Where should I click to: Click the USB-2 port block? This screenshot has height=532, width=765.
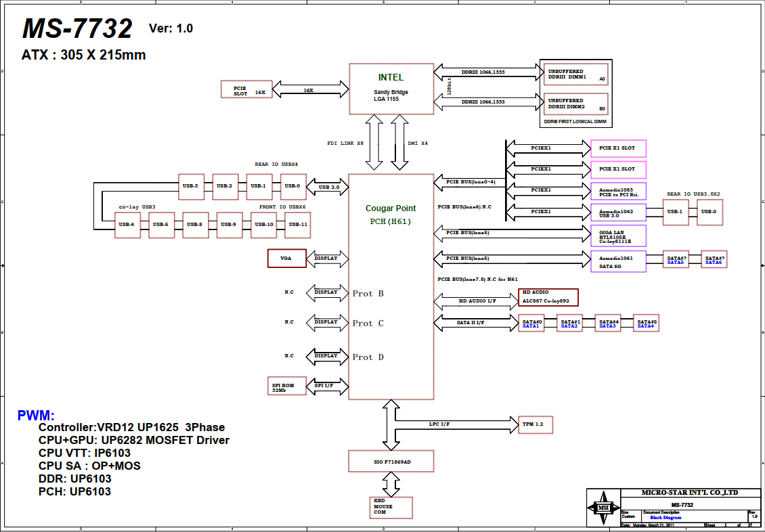pyautogui.click(x=225, y=186)
